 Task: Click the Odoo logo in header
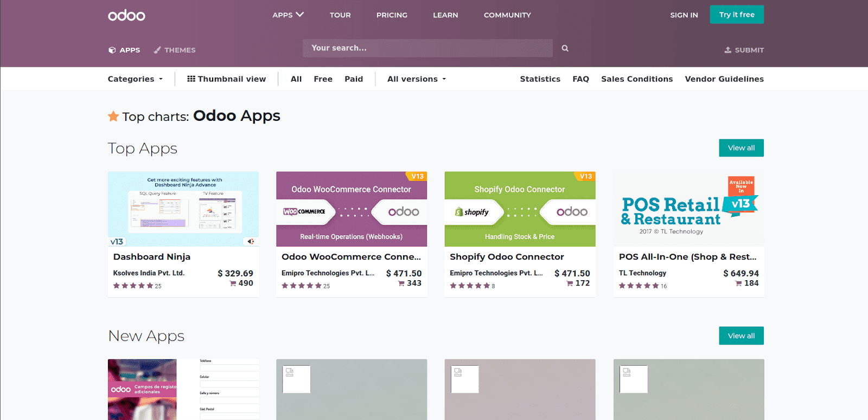click(126, 15)
